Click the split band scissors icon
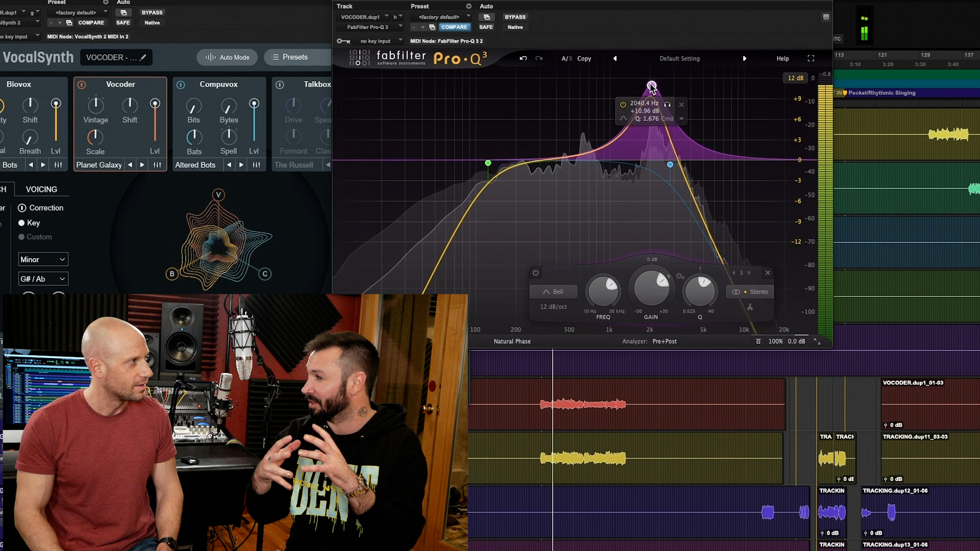This screenshot has width=980, height=551. tap(750, 307)
